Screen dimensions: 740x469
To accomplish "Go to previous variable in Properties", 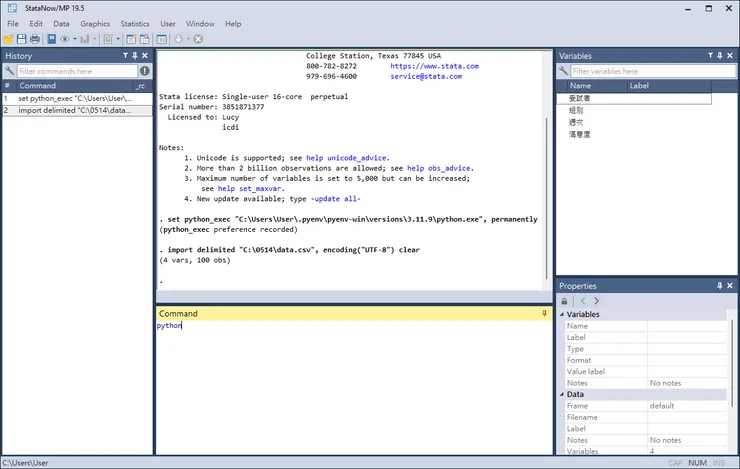I will click(583, 301).
